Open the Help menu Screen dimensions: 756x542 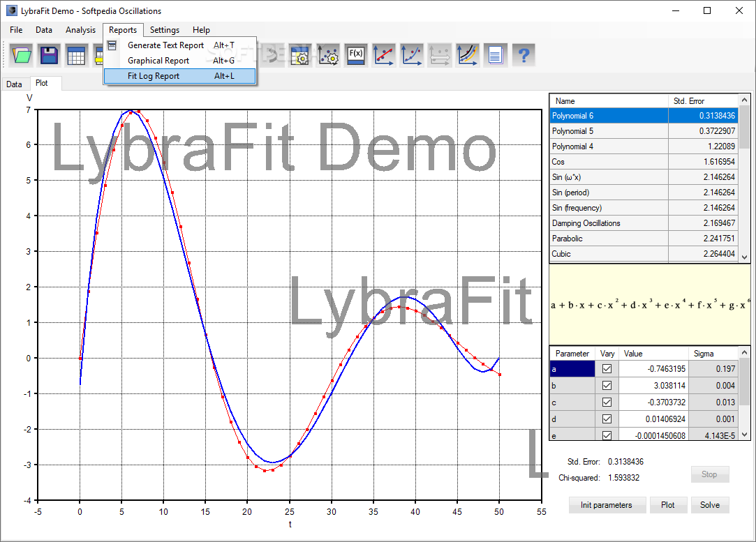[201, 30]
